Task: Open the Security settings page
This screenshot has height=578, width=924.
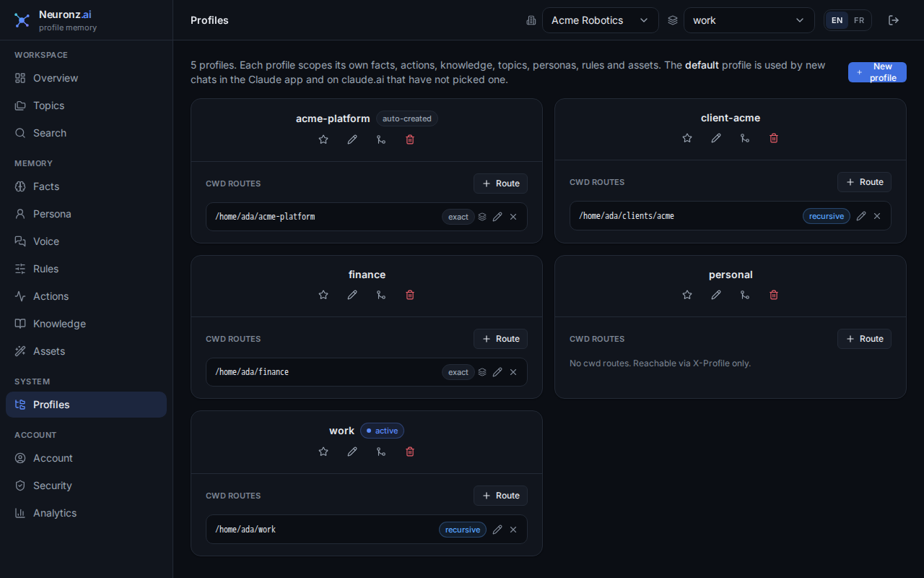Action: [x=86, y=486]
